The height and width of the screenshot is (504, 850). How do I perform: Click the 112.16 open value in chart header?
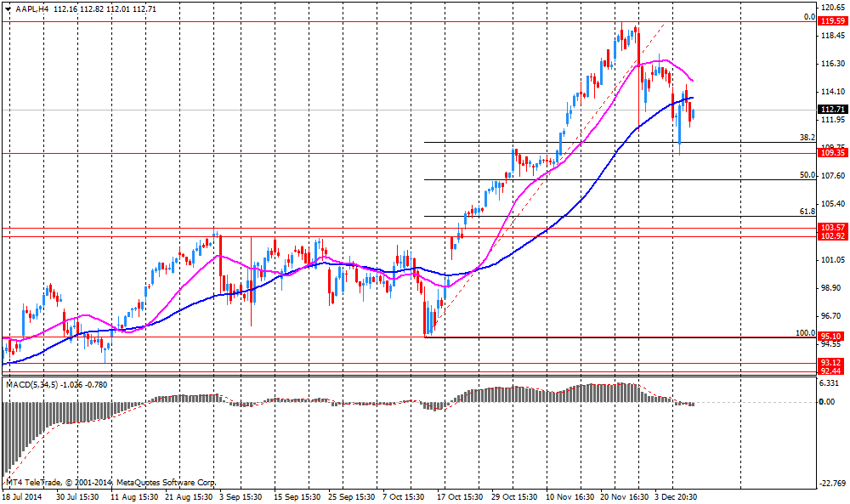click(65, 9)
